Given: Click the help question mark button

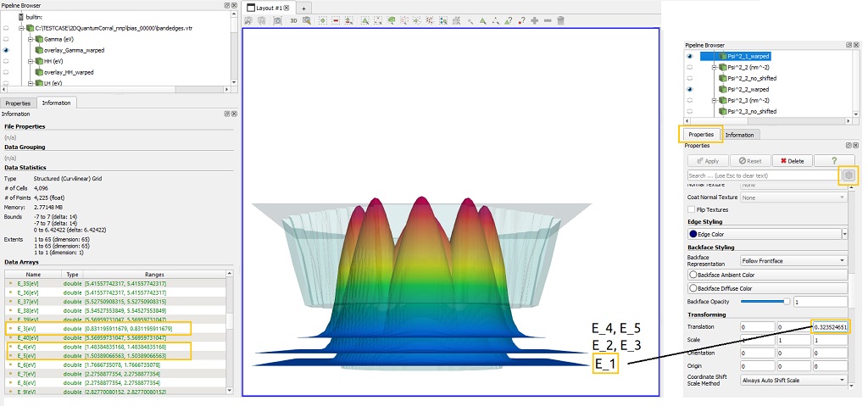Looking at the screenshot, I should [x=833, y=160].
